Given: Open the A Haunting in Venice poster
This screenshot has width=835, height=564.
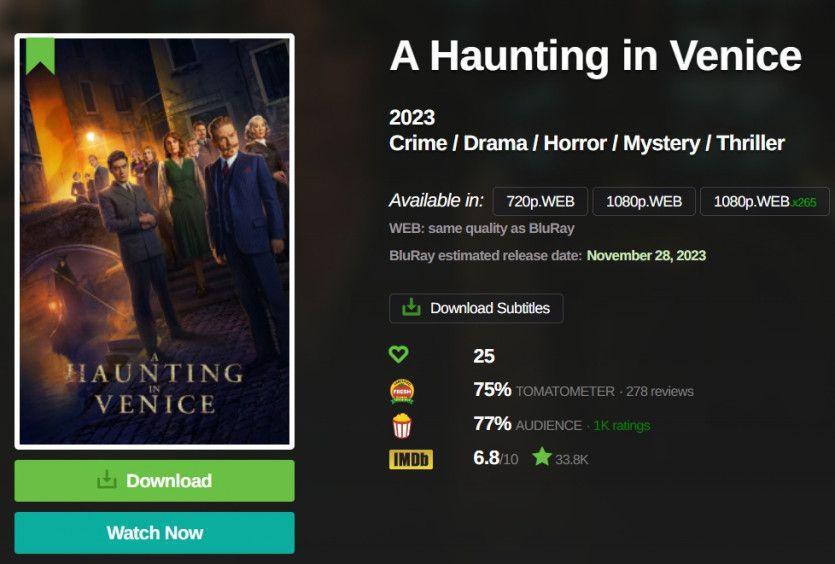Looking at the screenshot, I should [154, 241].
